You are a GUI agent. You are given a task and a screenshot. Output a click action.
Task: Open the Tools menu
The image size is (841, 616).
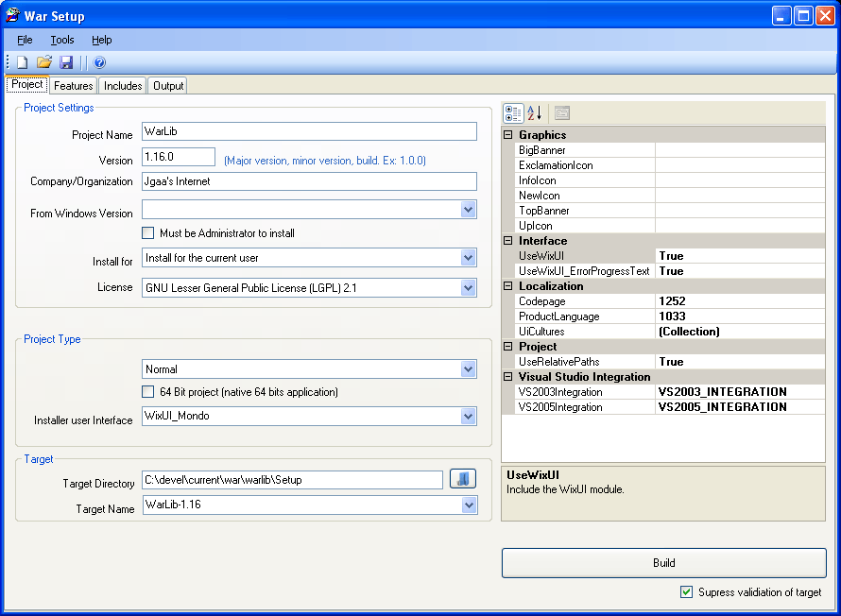pyautogui.click(x=62, y=40)
